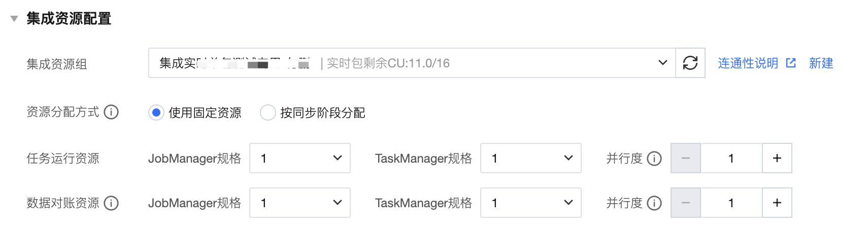Click the external link icon after 连通性说明
868x231 pixels.
coord(791,63)
